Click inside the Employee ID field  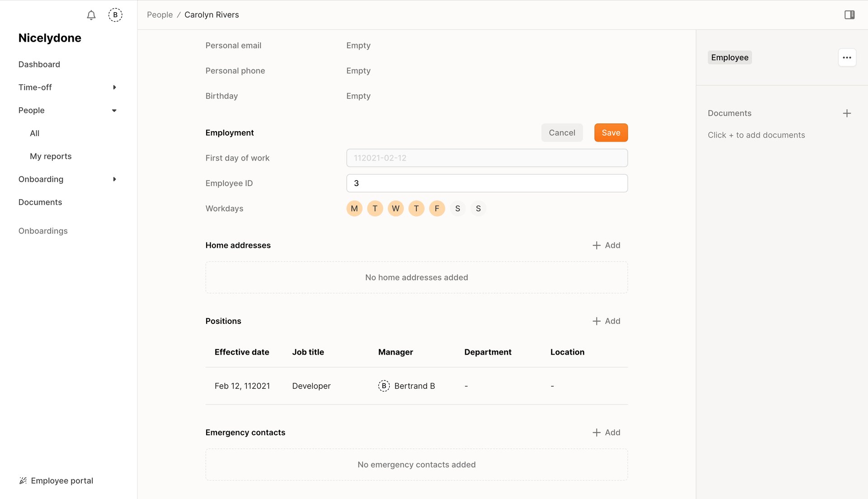486,183
